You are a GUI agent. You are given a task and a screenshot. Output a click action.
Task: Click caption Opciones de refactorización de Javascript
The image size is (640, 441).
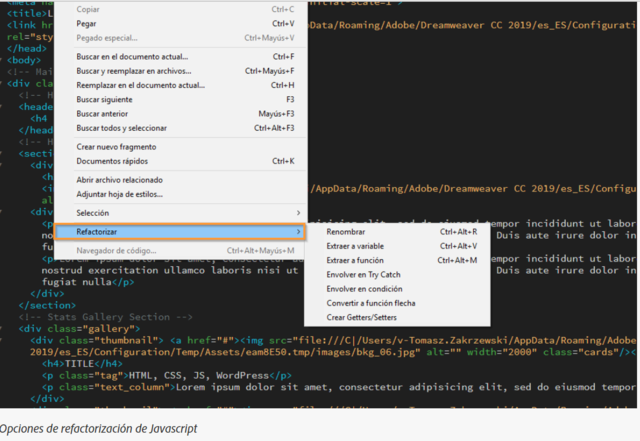coord(98,429)
